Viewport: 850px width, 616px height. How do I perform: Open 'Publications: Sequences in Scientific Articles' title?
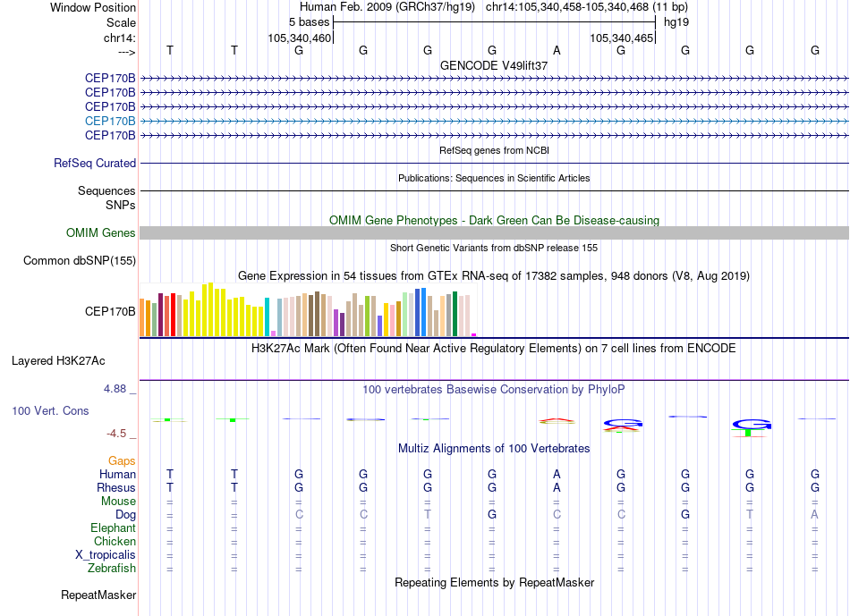click(x=494, y=178)
